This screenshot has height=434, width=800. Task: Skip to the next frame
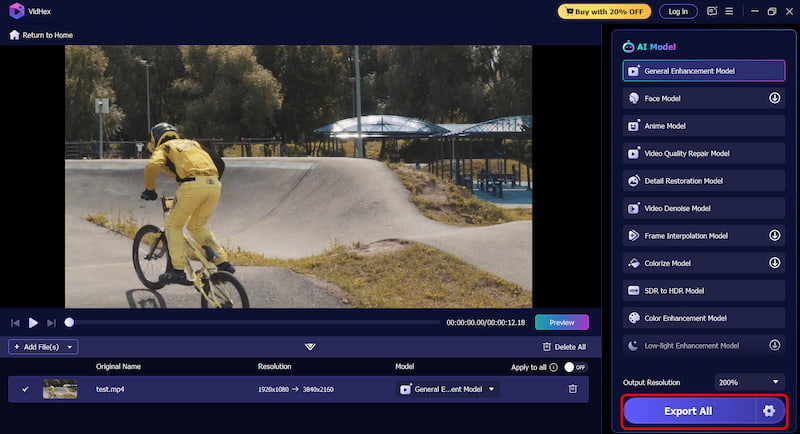[x=52, y=323]
